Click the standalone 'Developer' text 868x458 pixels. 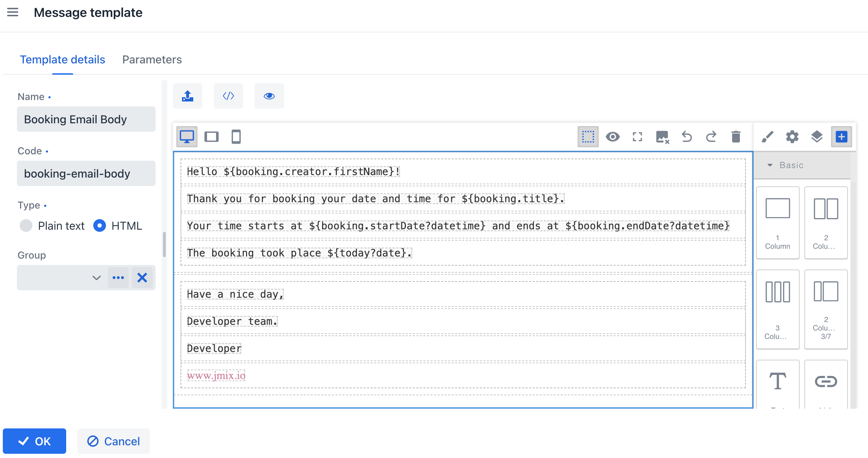point(214,348)
